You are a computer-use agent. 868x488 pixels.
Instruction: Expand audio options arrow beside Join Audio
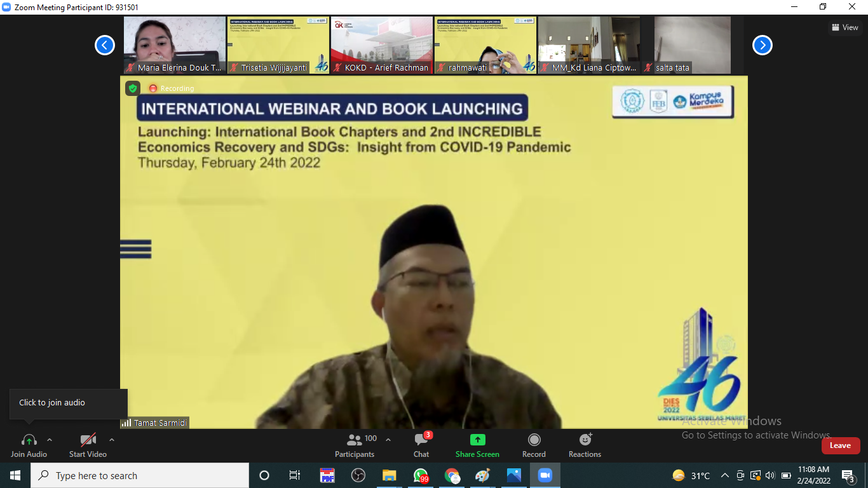pyautogui.click(x=50, y=440)
